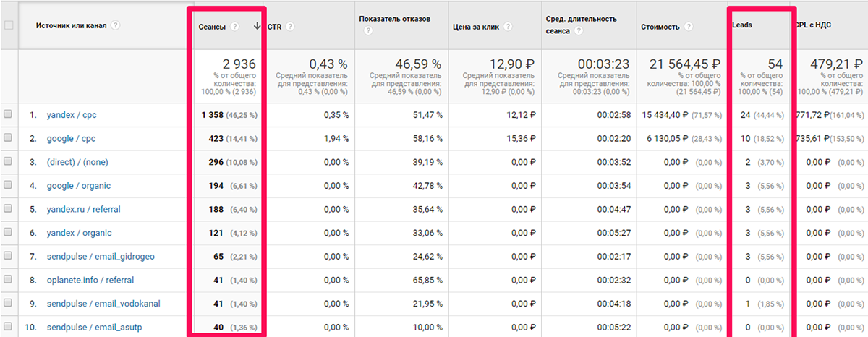
Task: Click the 1 358 sessions cell
Action: coord(212,115)
